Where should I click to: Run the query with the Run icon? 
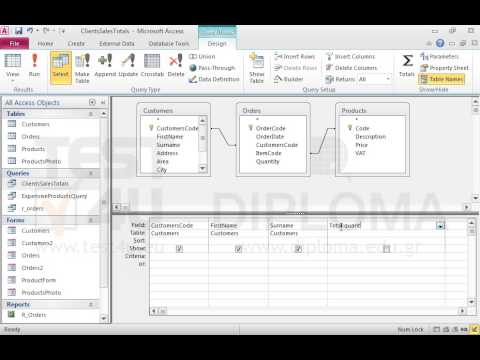34,65
